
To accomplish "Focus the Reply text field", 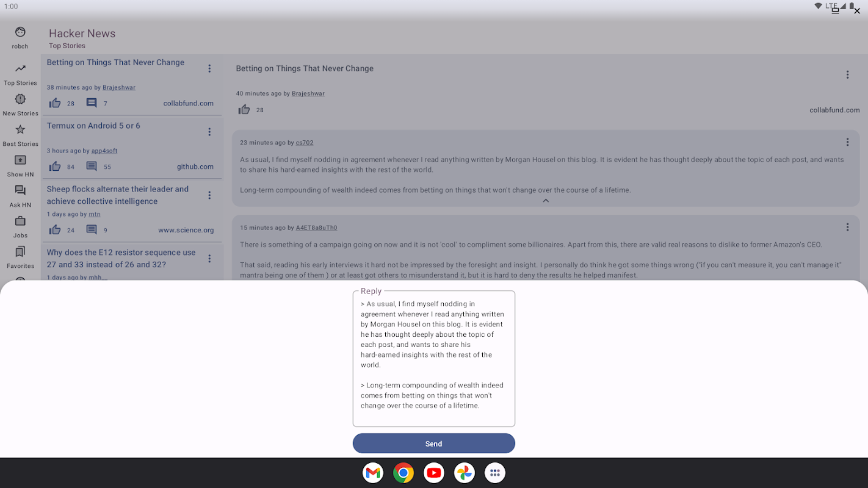I will [x=434, y=359].
